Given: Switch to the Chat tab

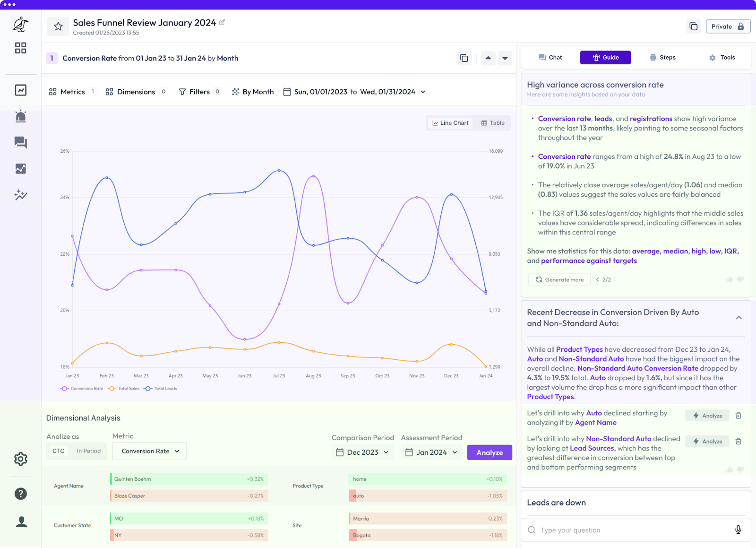Looking at the screenshot, I should click(550, 58).
